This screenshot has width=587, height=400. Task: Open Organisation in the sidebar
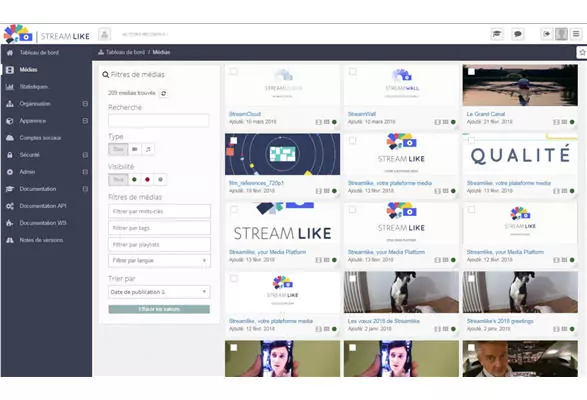pyautogui.click(x=35, y=104)
